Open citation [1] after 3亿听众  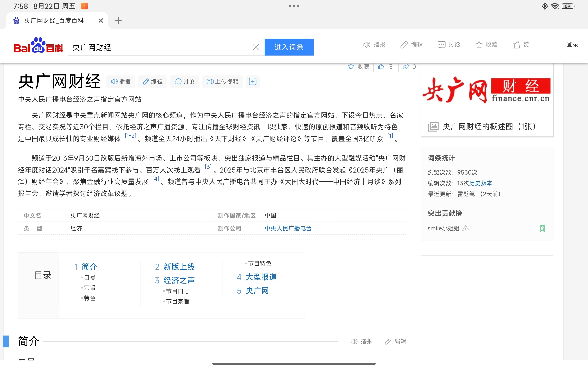[390, 136]
